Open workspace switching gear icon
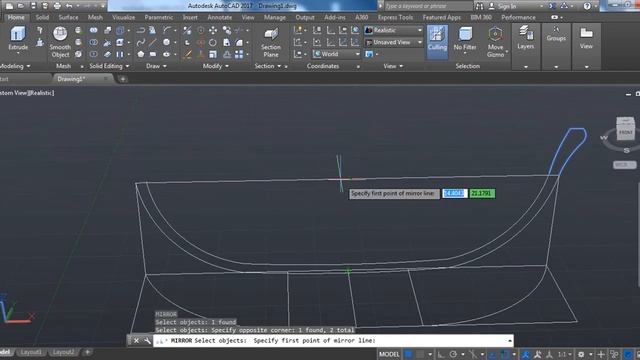640x360 pixels. [x=581, y=354]
